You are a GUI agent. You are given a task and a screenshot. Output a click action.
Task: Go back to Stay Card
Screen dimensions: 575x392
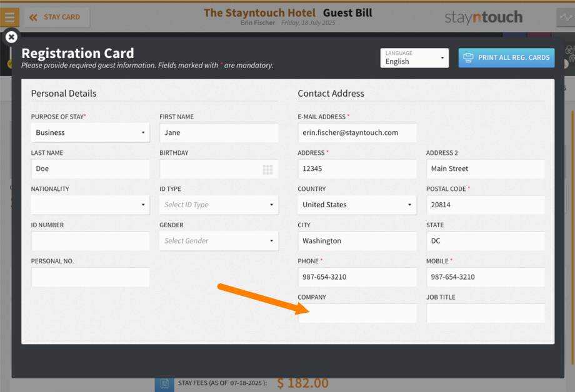coord(57,17)
